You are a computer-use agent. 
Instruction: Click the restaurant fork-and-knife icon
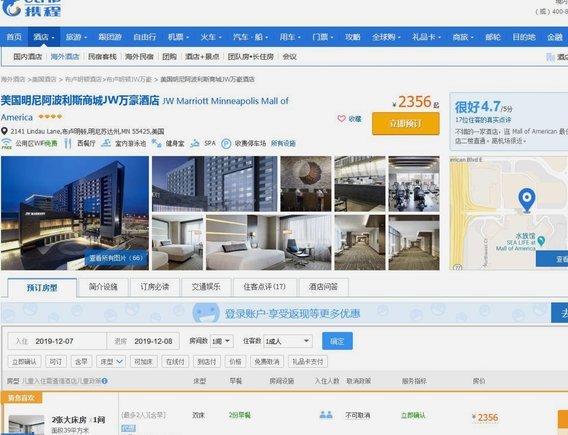coord(68,143)
